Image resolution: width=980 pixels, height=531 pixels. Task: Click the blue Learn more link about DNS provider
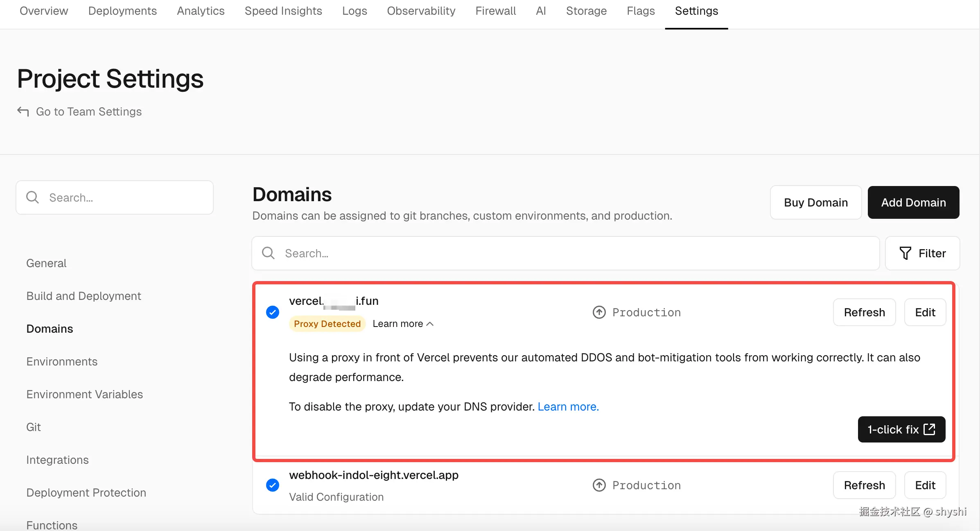click(x=568, y=406)
